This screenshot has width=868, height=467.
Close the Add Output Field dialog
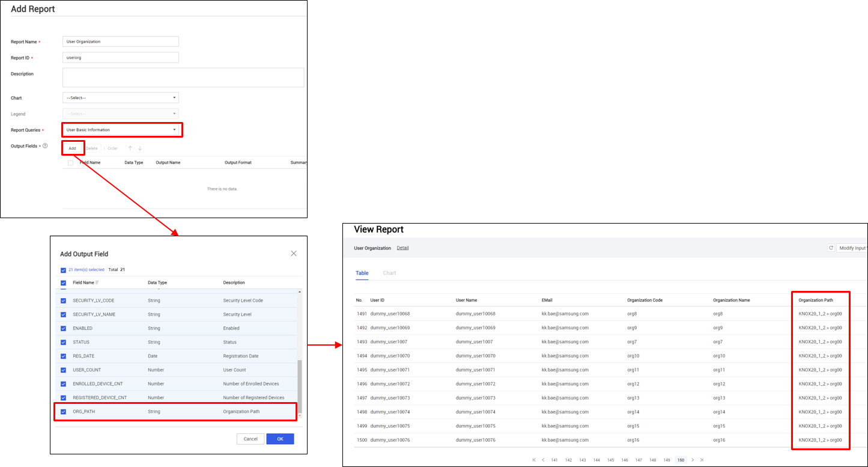pyautogui.click(x=294, y=254)
